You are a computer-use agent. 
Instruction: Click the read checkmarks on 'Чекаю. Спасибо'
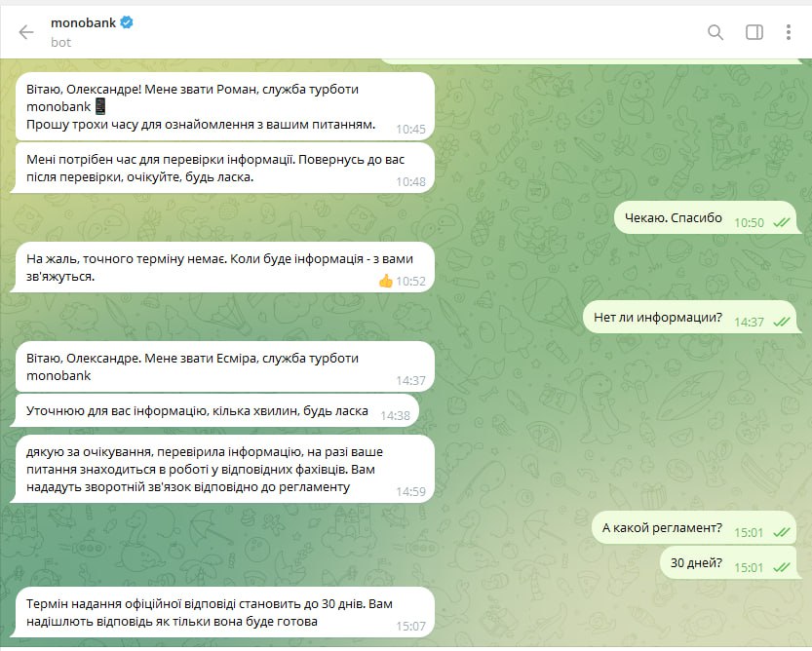coord(781,223)
